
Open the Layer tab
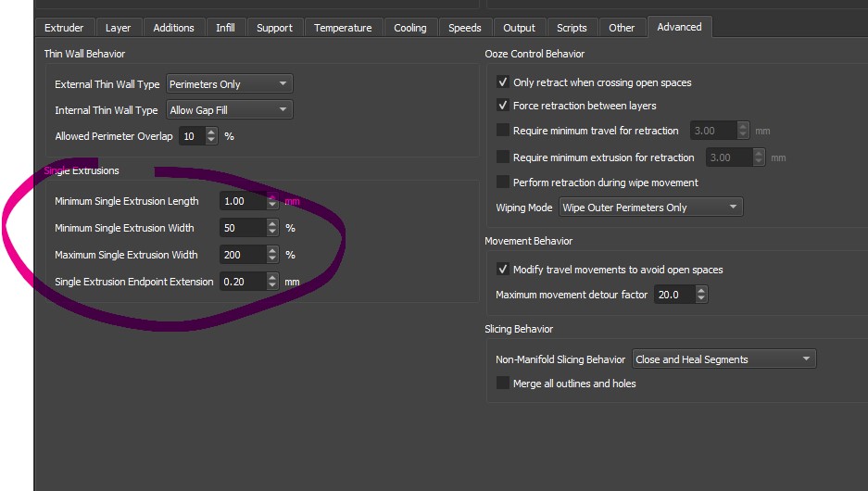(x=118, y=28)
